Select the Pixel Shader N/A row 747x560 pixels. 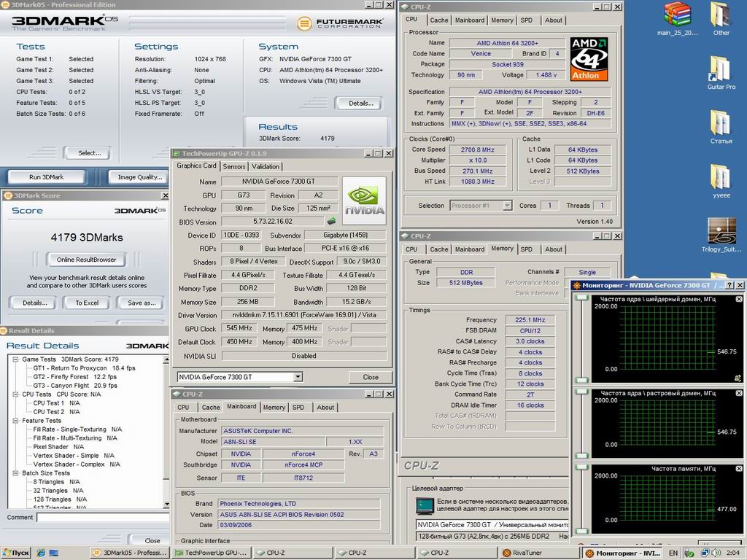click(58, 447)
